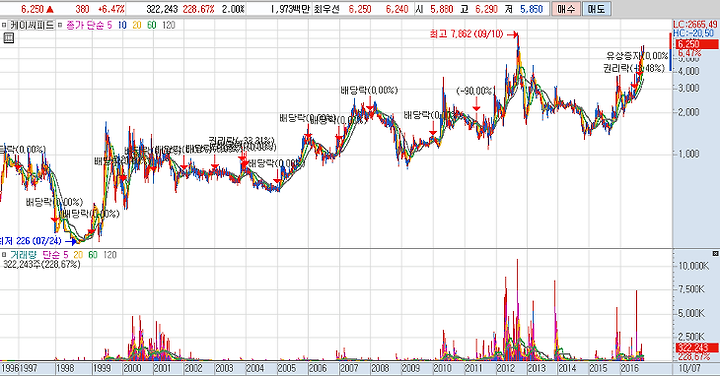This screenshot has height=376, width=720.
Task: Close the volume panel with its X icon
Action: (715, 253)
